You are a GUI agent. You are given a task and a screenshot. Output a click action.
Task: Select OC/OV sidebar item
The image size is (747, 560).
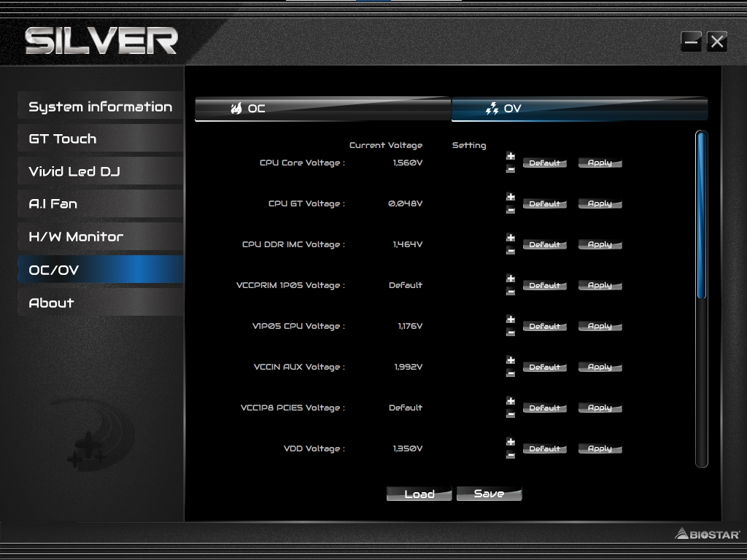[x=101, y=270]
